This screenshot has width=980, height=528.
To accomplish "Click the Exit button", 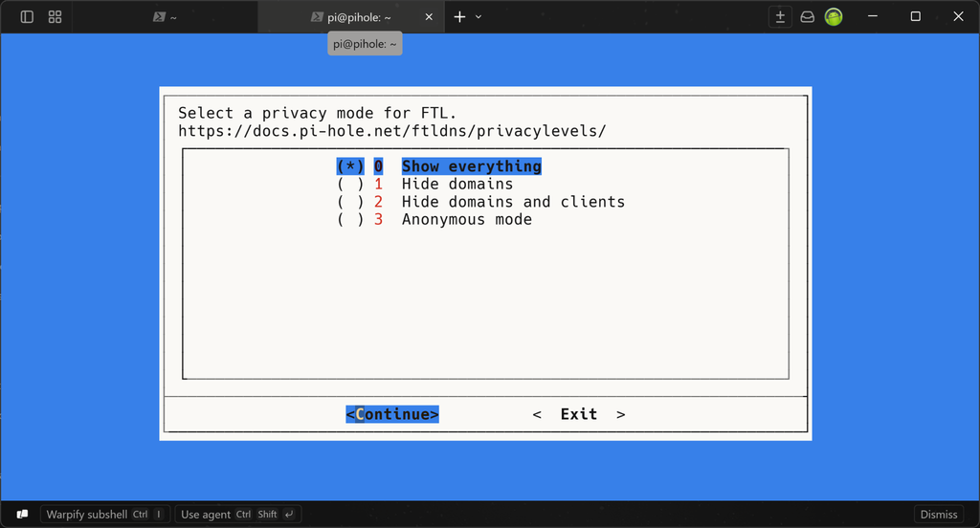I will [579, 414].
